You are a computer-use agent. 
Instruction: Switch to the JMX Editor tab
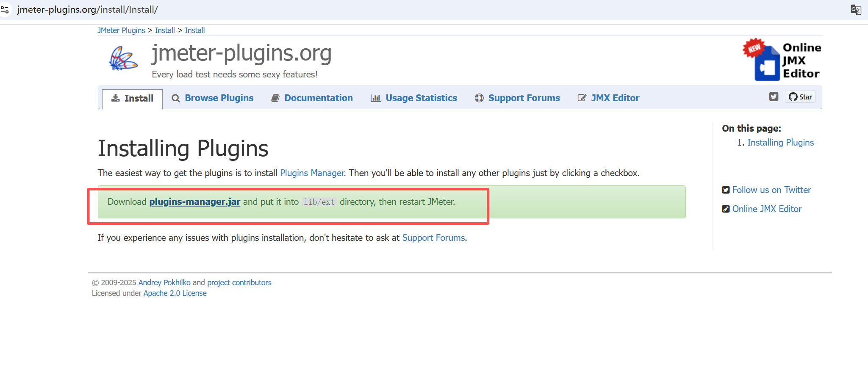click(608, 98)
